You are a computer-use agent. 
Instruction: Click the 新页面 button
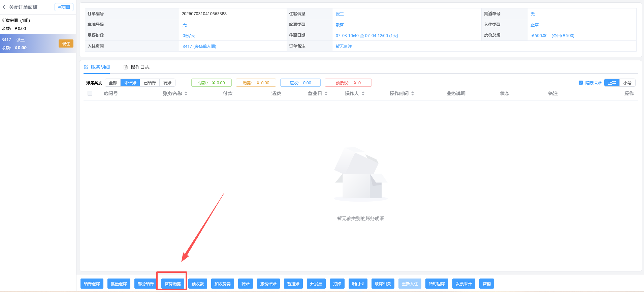[x=64, y=7]
